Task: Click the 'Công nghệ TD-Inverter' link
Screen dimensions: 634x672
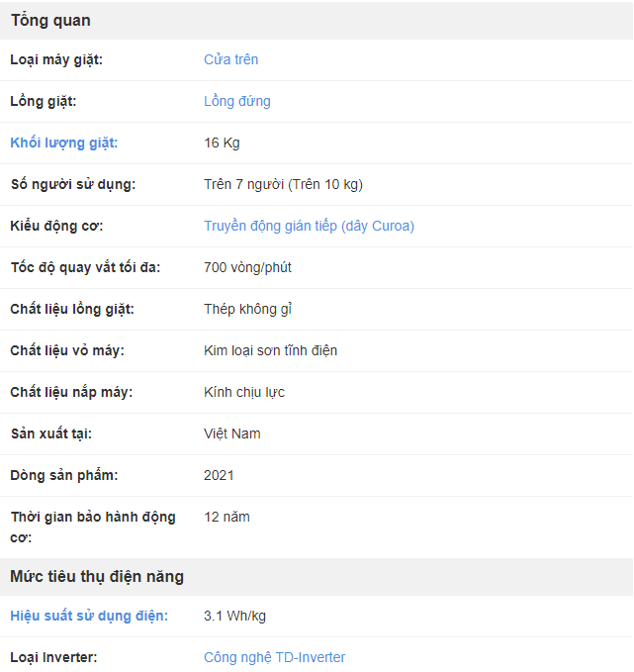Action: click(274, 657)
